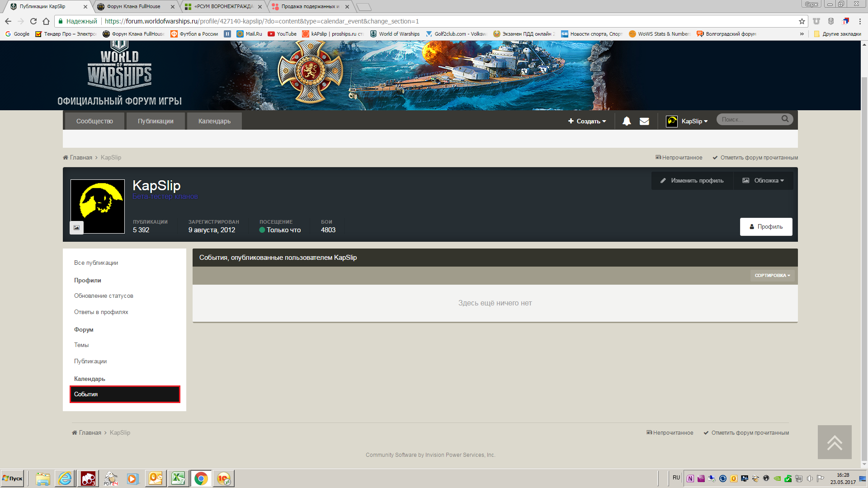Image resolution: width=868 pixels, height=488 pixels.
Task: Switch to the Календарь navigation tab
Action: pos(214,121)
